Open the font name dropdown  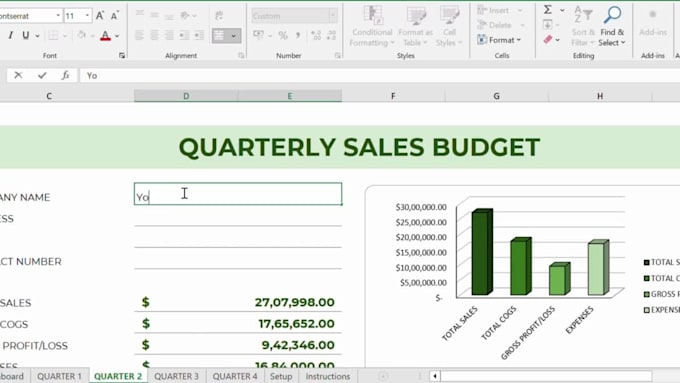coord(58,16)
